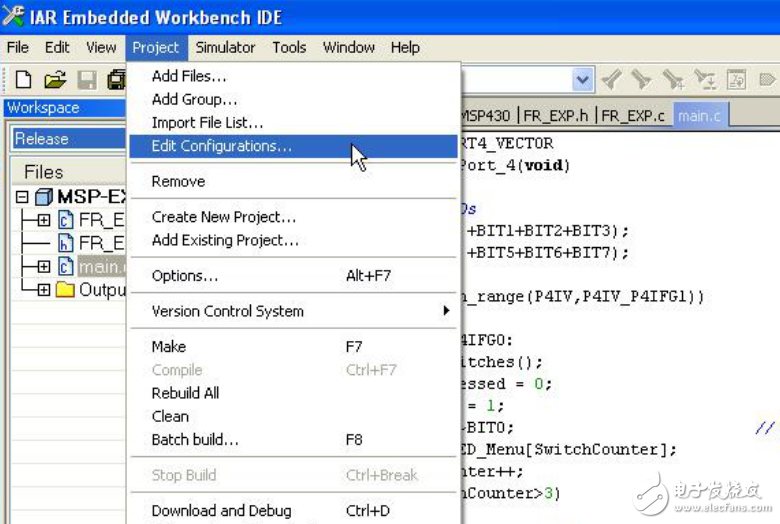This screenshot has width=780, height=524.
Task: Switch to the FR_EXP.c editor tab
Action: coord(633,116)
